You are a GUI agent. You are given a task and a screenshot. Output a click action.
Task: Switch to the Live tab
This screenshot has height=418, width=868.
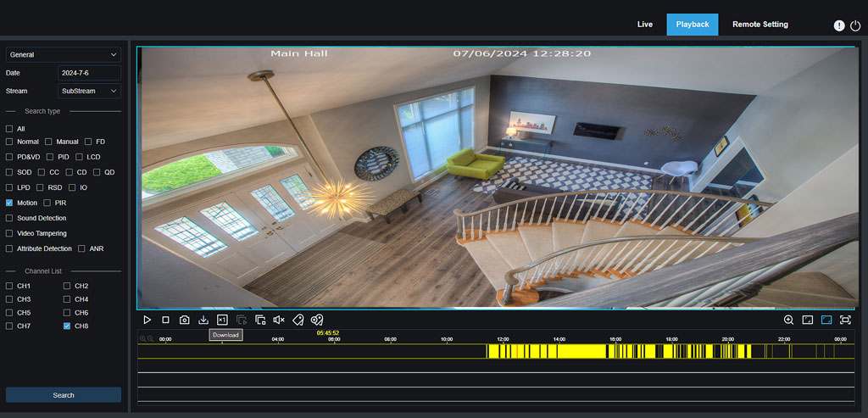pos(645,25)
